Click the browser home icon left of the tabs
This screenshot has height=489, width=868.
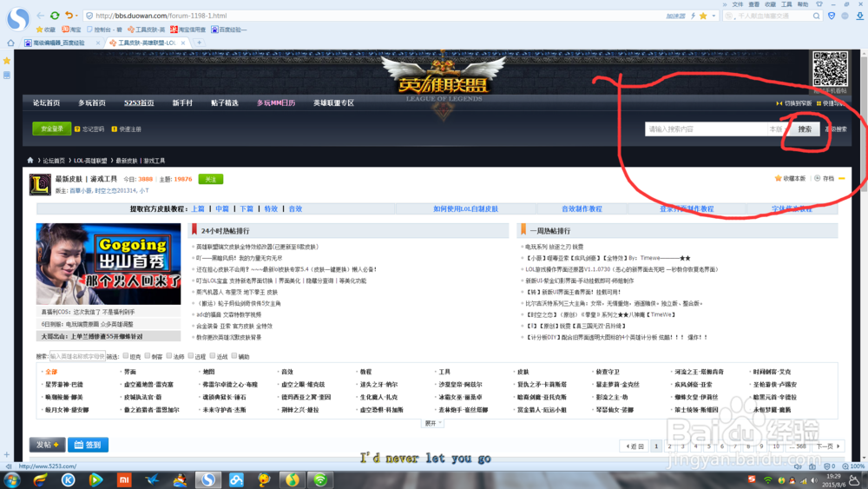click(10, 43)
